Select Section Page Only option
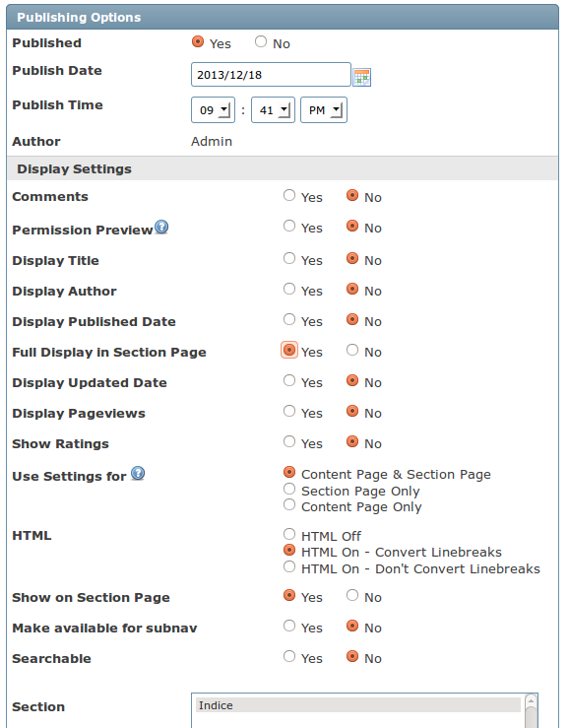Image resolution: width=569 pixels, height=728 pixels. (x=289, y=489)
